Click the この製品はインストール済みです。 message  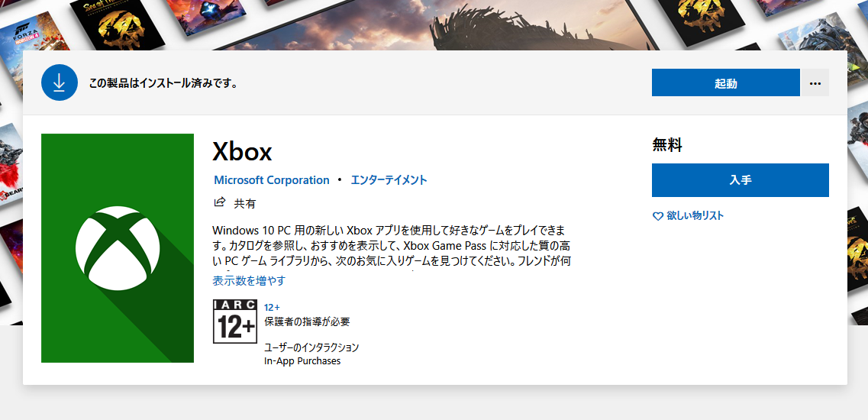tap(164, 84)
